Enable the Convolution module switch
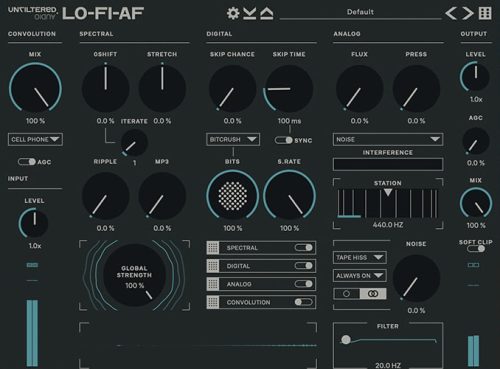 tap(304, 302)
